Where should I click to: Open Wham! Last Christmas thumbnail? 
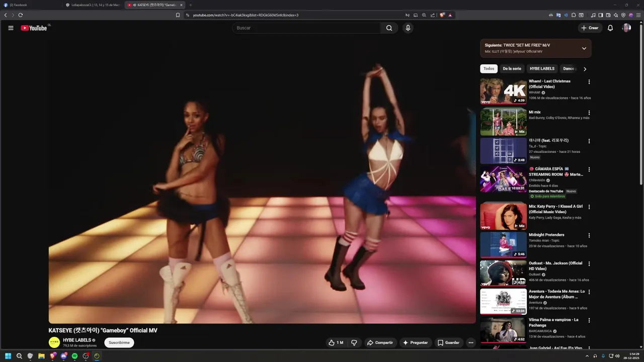point(503,91)
